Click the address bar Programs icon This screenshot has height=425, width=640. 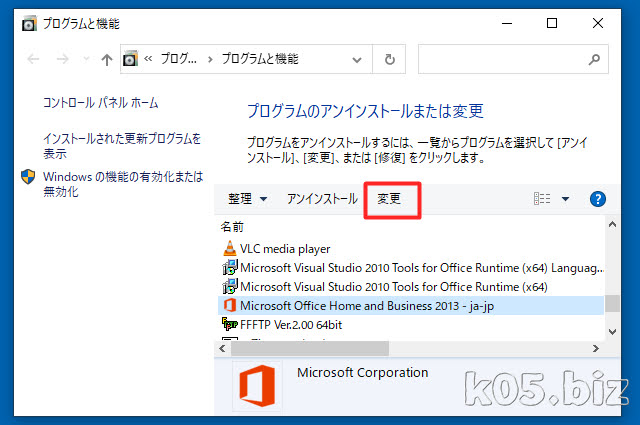tap(131, 59)
